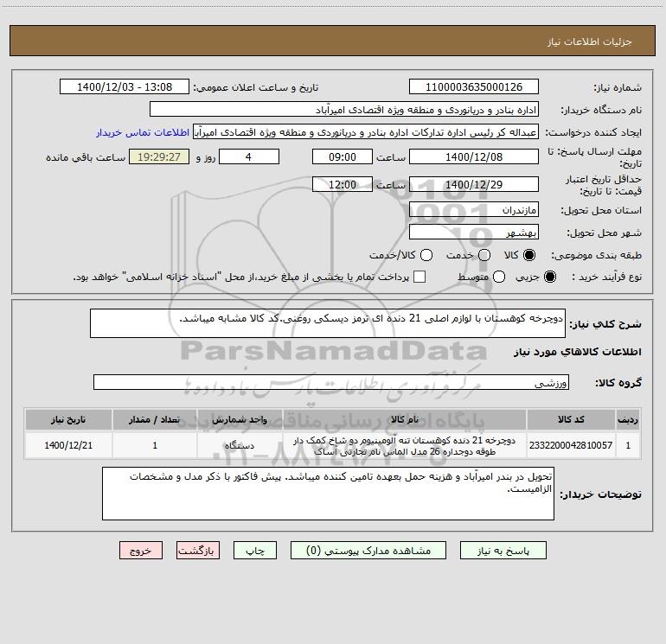Image resolution: width=666 pixels, height=644 pixels.
Task: Click the خروج exit button
Action: tap(141, 550)
